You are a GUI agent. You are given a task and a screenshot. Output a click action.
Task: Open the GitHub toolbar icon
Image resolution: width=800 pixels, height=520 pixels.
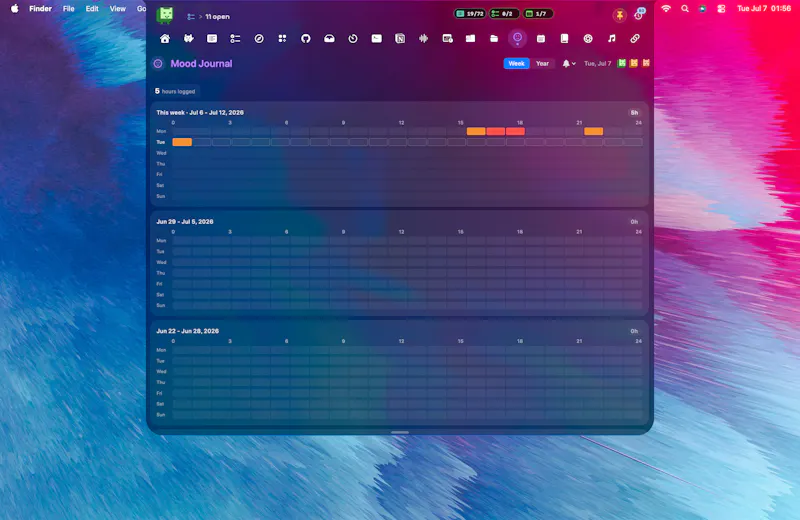pos(306,38)
